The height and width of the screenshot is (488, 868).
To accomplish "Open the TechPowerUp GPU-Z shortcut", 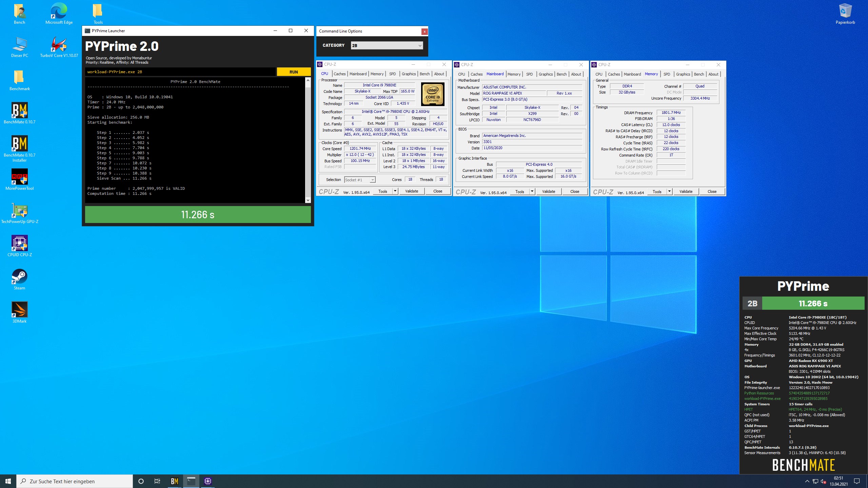I will pyautogui.click(x=19, y=213).
